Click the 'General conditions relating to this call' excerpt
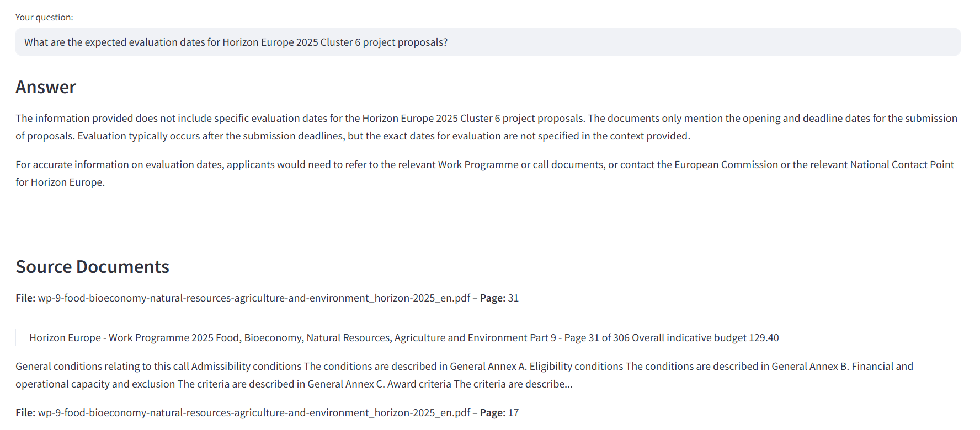The image size is (980, 430). (465, 375)
